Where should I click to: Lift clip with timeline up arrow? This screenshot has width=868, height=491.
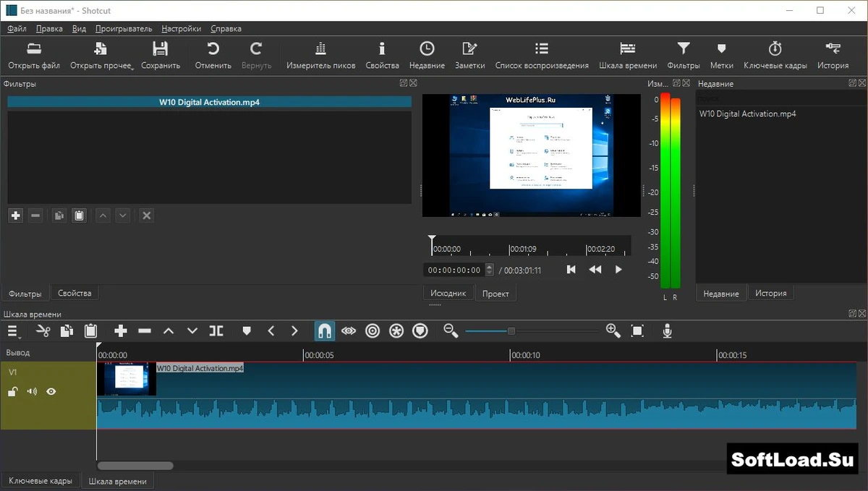[169, 331]
